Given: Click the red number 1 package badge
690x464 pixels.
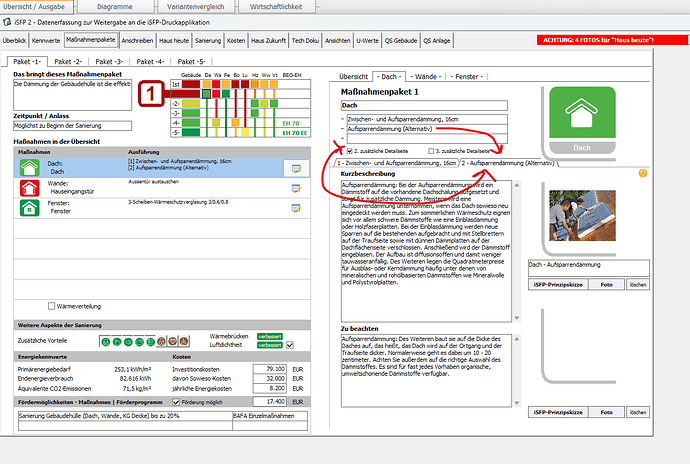Looking at the screenshot, I should tap(150, 95).
